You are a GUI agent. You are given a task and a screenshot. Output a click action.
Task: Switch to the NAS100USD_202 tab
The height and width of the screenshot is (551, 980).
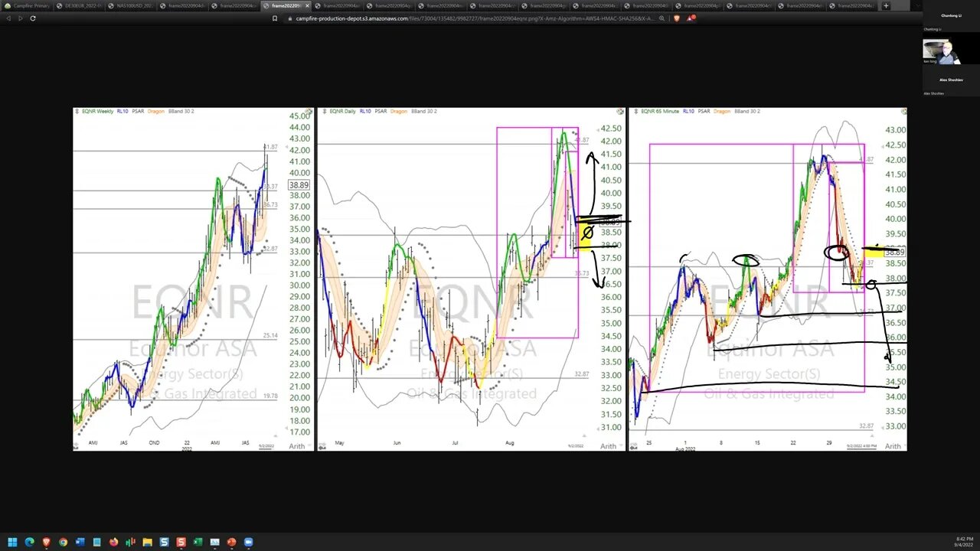tap(132, 5)
